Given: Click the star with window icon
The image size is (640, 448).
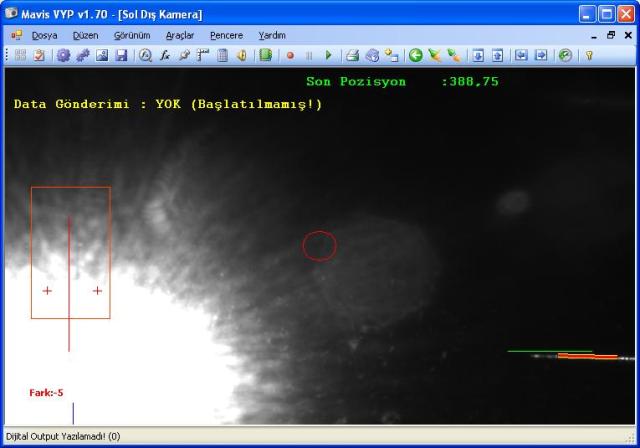Looking at the screenshot, I should (x=392, y=55).
